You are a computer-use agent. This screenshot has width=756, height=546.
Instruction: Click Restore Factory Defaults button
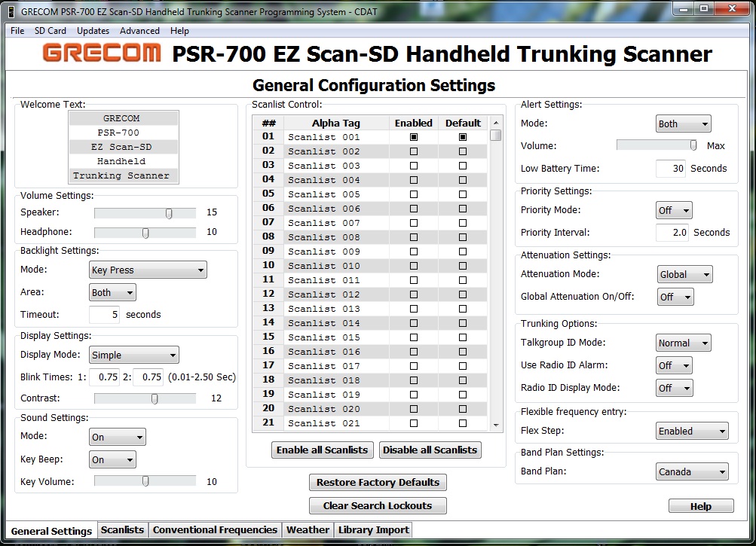click(378, 483)
